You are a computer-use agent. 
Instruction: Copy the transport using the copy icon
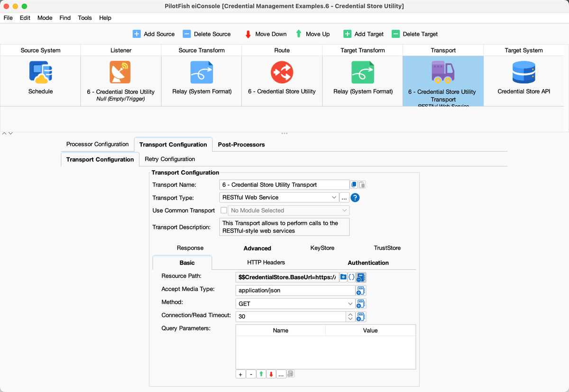[x=354, y=185]
